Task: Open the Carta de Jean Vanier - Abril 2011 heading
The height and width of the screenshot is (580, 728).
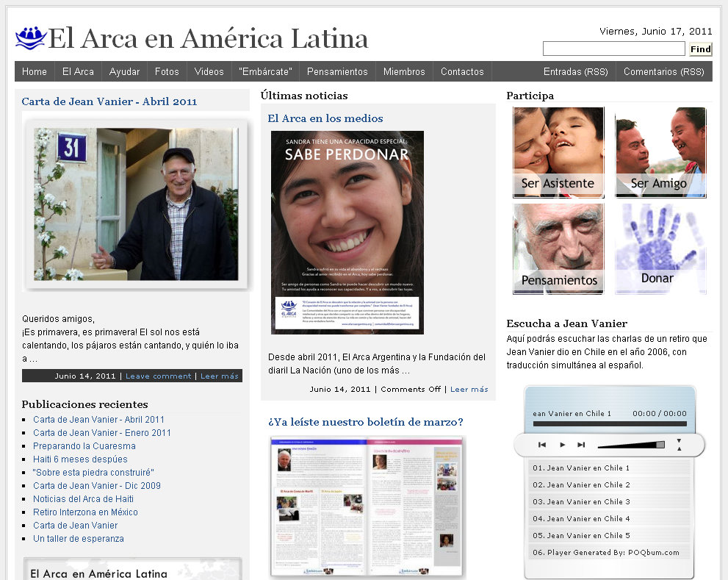Action: [109, 101]
